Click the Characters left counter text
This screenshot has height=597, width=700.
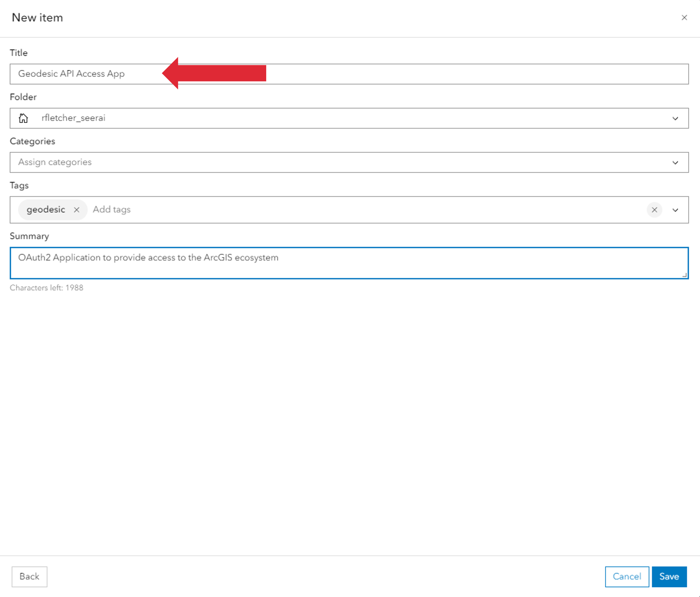tap(46, 288)
